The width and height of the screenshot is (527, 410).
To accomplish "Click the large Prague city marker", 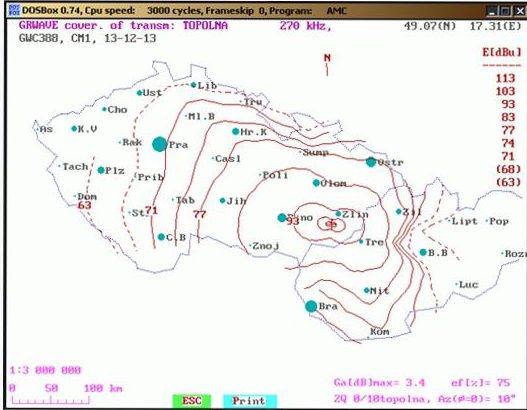I will (x=160, y=144).
